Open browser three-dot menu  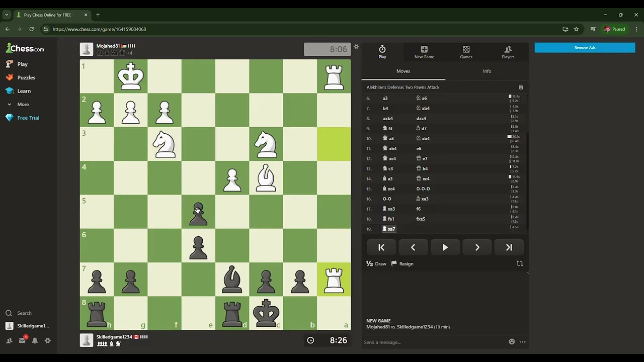click(636, 29)
